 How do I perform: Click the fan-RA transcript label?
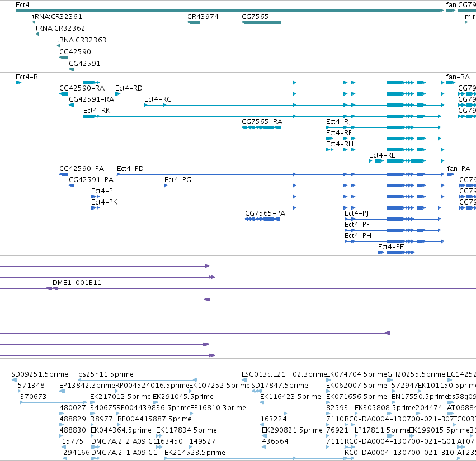coord(458,77)
